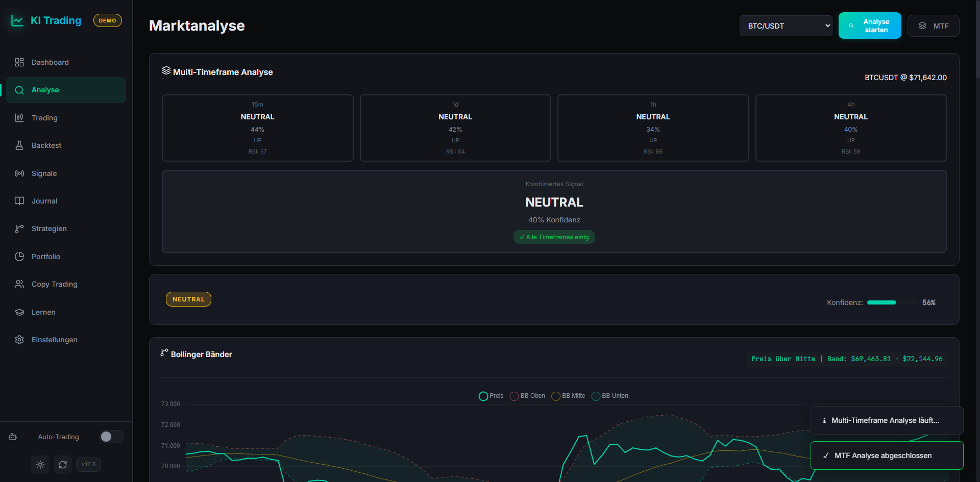980x482 pixels.
Task: Open Backtest via its flask icon
Action: (x=19, y=145)
